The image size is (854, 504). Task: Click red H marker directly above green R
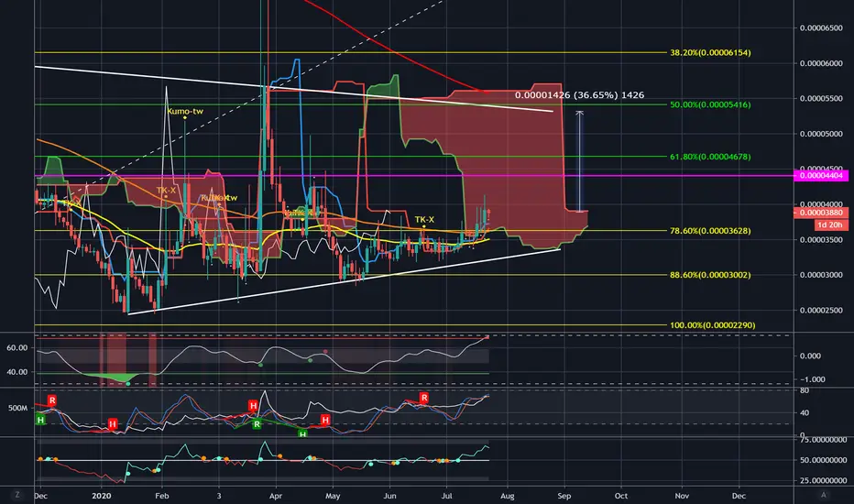point(253,405)
